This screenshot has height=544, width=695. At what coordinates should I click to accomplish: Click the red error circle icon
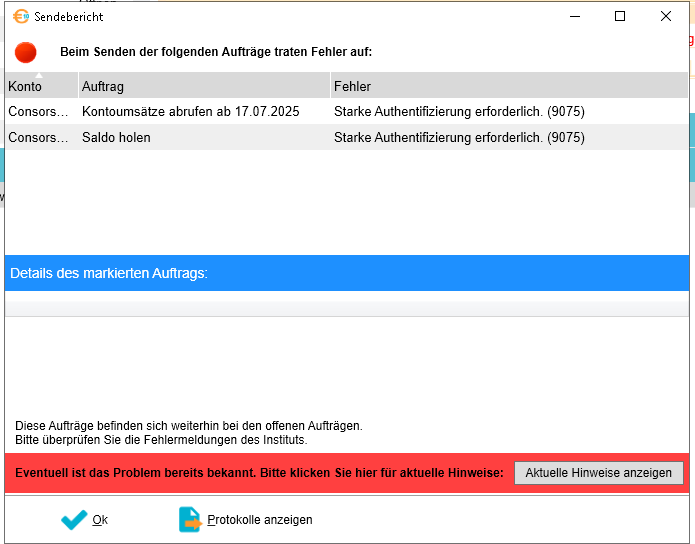coord(26,52)
